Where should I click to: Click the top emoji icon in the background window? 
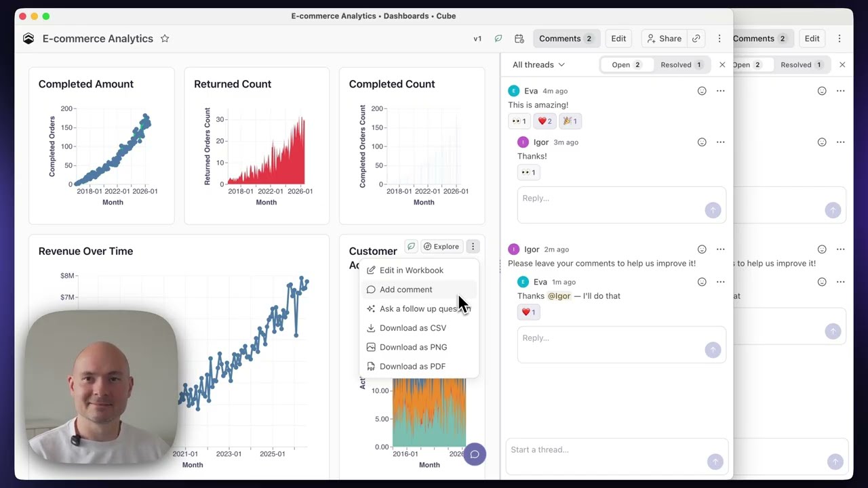coord(822,91)
